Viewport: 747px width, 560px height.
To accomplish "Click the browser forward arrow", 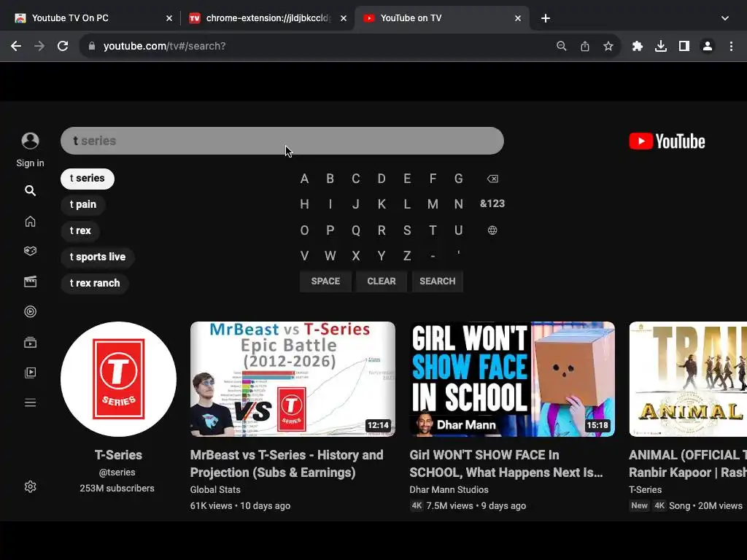I will point(39,46).
